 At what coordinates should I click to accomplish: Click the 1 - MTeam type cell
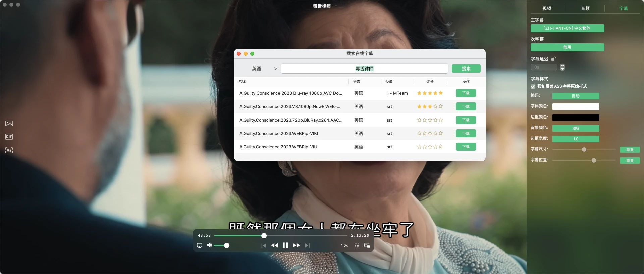click(x=397, y=93)
